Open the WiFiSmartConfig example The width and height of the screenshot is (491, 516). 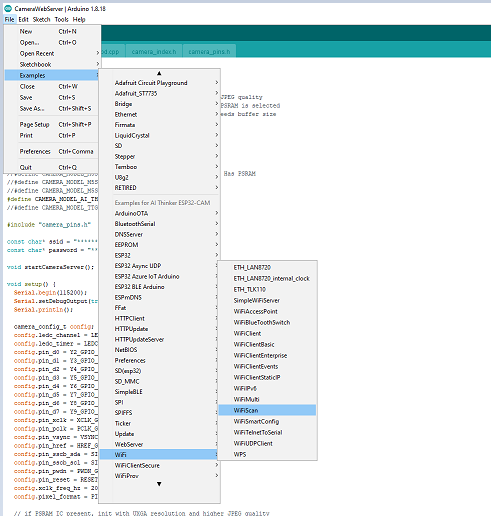[x=267, y=421]
